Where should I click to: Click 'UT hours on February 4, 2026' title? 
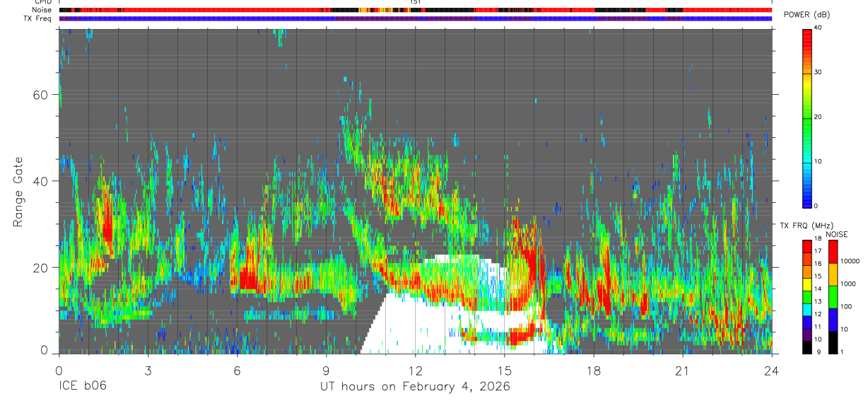click(415, 386)
